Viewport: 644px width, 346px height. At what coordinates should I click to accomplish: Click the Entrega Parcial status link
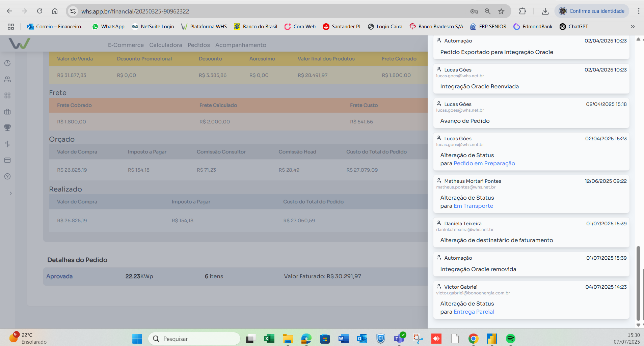(474, 312)
